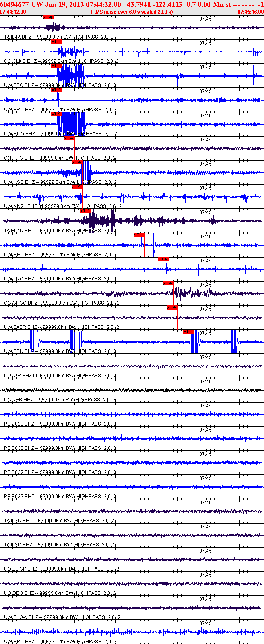Click the UW NN21 EHZ 01 station label

(x=23, y=206)
